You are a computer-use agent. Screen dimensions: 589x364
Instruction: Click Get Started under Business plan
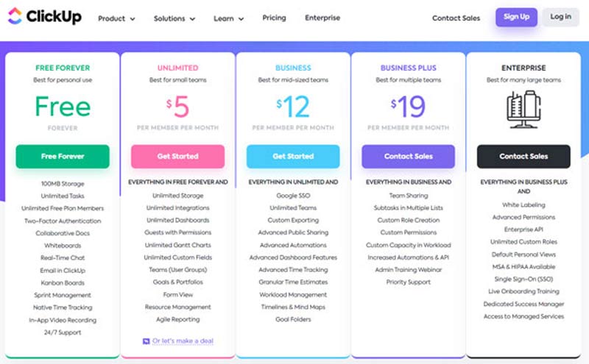[x=293, y=157]
